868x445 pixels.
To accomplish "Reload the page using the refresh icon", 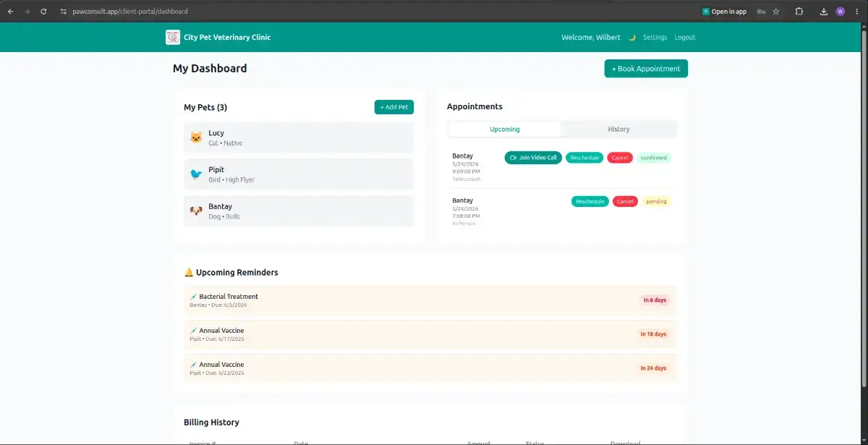I will [x=43, y=12].
